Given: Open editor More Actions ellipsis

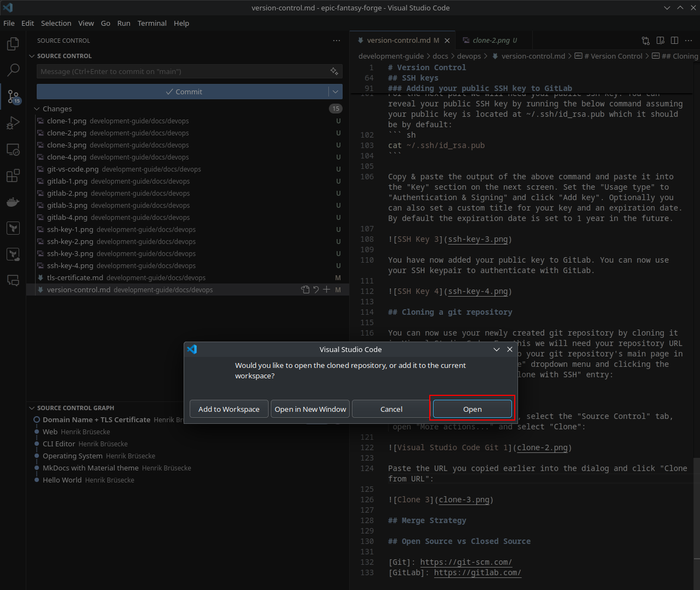Looking at the screenshot, I should click(x=689, y=41).
